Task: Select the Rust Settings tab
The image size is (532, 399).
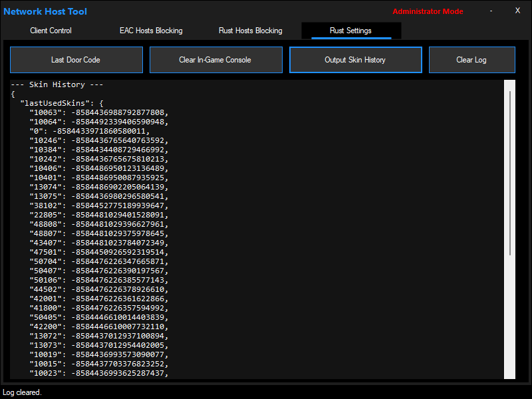Action: (350, 31)
